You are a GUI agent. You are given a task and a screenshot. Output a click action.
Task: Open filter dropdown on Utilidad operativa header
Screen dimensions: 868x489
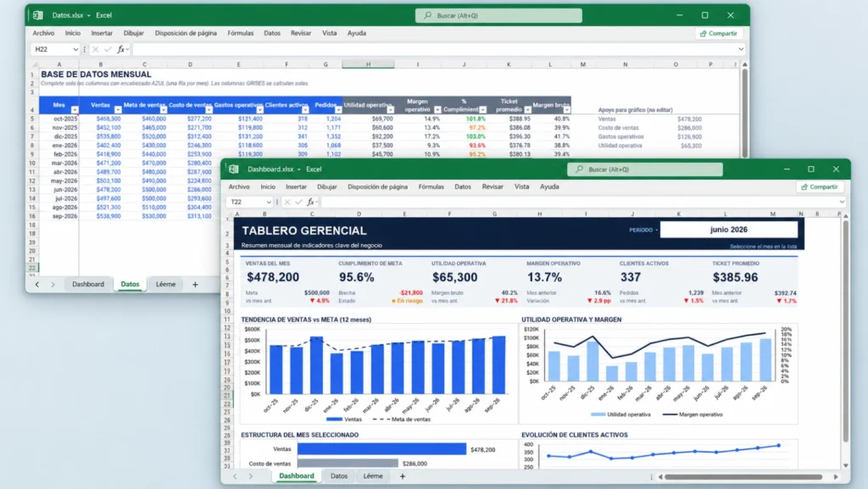(x=390, y=110)
